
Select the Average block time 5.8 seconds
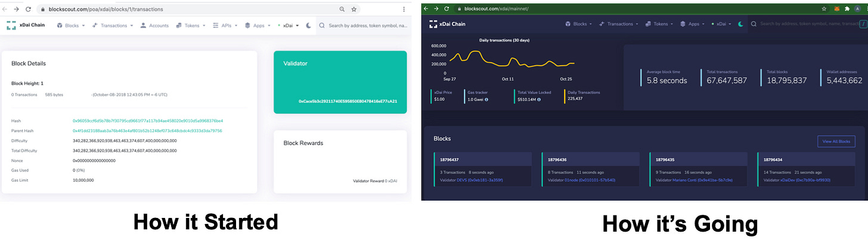pos(667,81)
